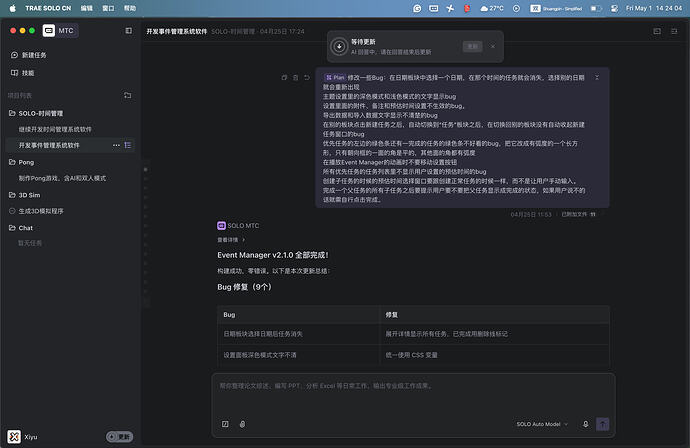Click the slash command icon in input box
Viewport: 690px width, 448px height.
(x=225, y=424)
